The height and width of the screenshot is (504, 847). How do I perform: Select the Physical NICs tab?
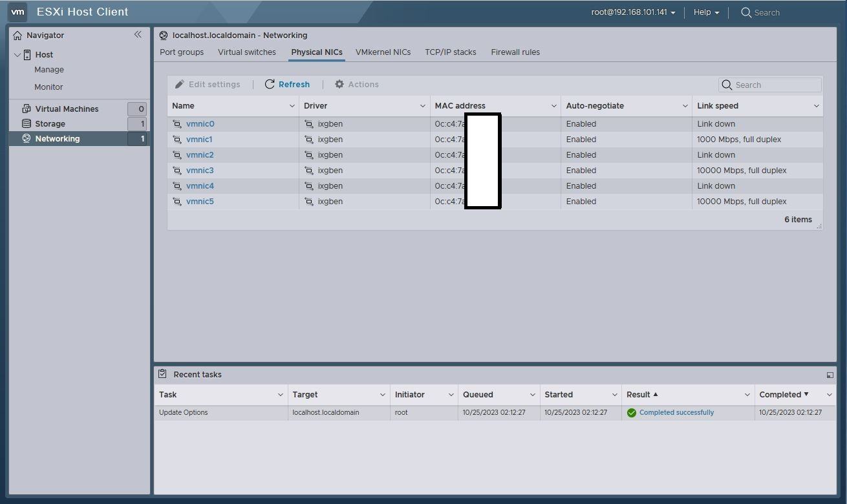click(317, 52)
